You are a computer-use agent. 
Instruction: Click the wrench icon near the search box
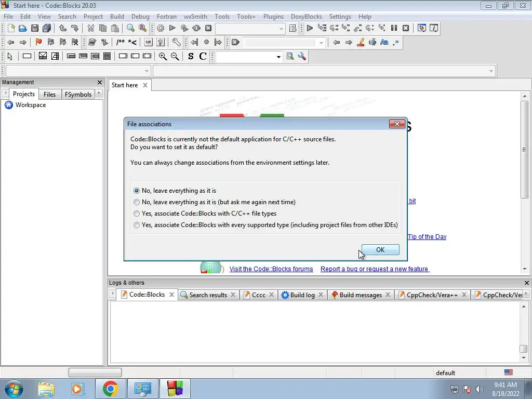pos(302,56)
